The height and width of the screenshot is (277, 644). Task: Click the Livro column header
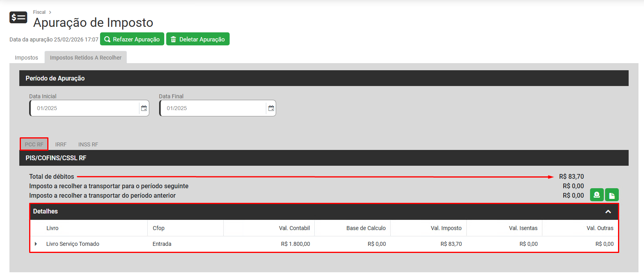(x=52, y=228)
